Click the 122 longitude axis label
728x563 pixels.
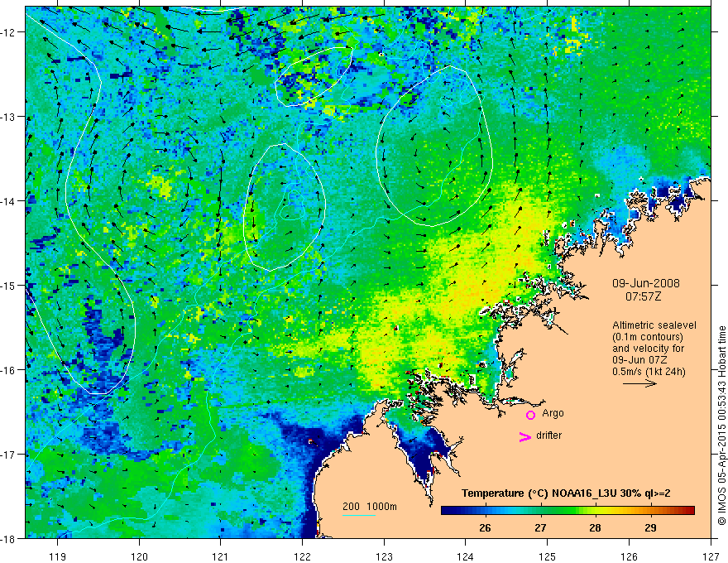click(302, 556)
